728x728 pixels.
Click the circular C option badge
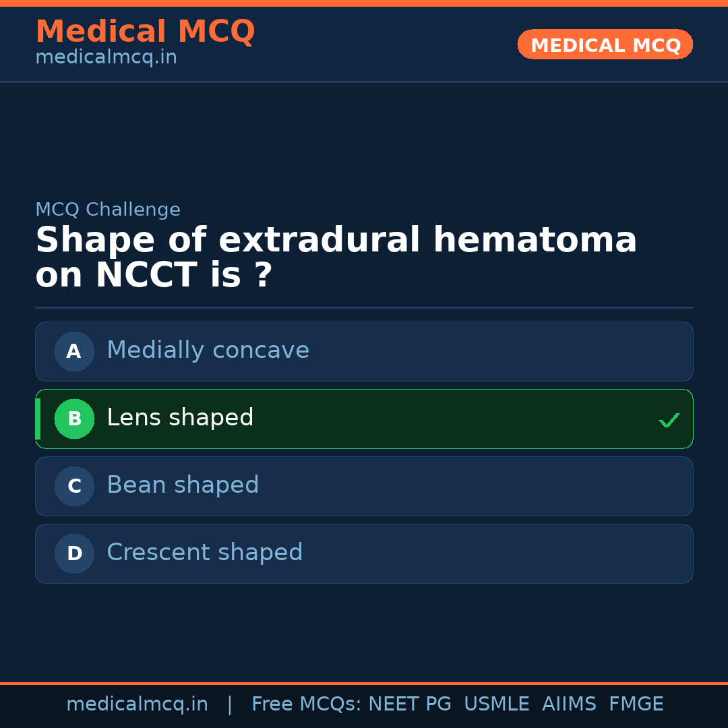point(74,486)
